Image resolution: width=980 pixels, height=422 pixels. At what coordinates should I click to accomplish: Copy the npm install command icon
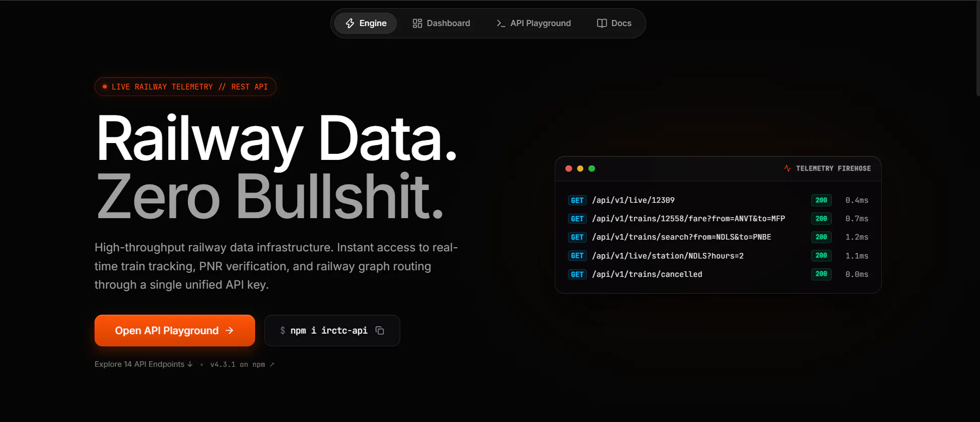[x=380, y=331]
